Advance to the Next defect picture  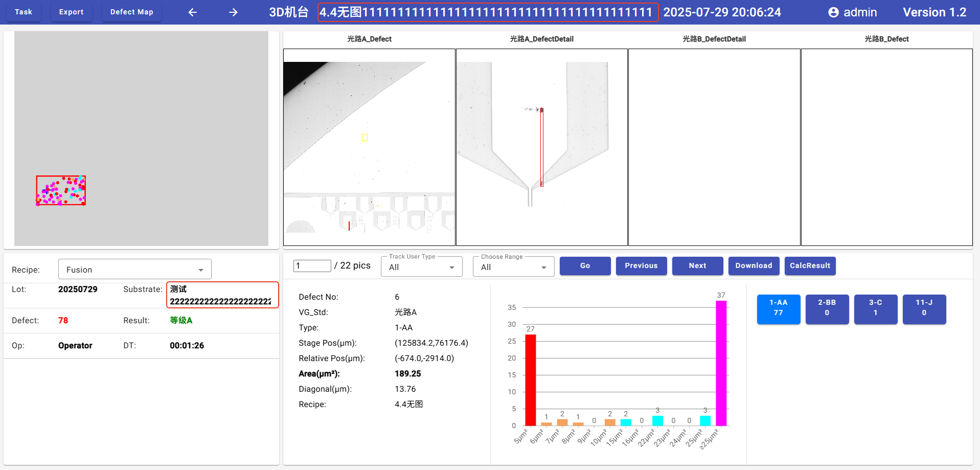click(x=697, y=265)
